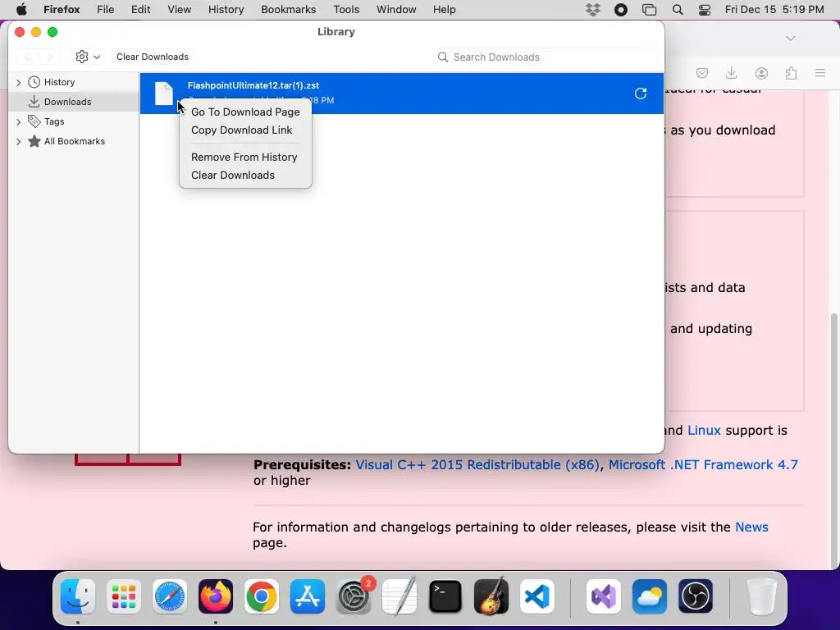The image size is (840, 630).
Task: Open the File menu
Action: click(x=106, y=10)
